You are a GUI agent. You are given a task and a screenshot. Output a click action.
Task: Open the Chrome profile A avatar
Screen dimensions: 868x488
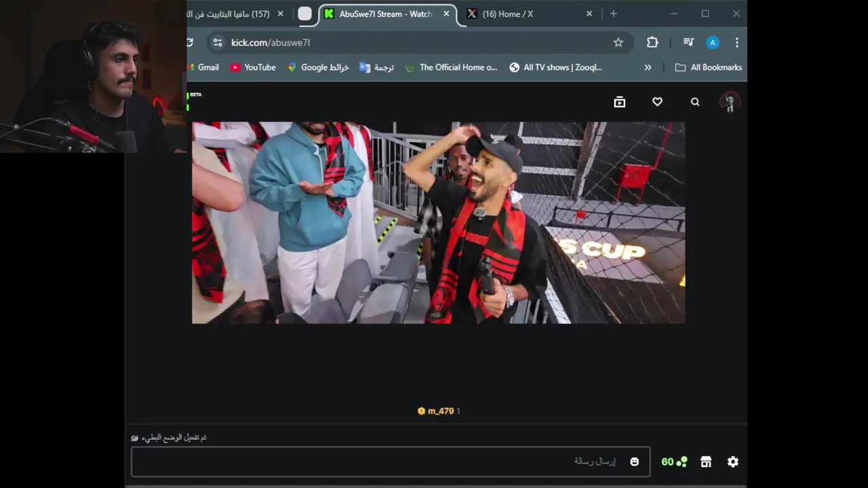tap(713, 42)
